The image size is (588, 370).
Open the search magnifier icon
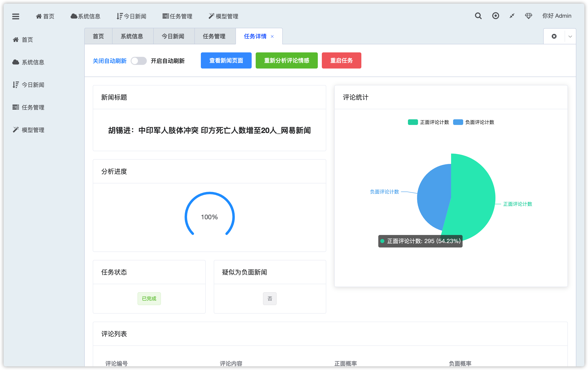point(478,16)
